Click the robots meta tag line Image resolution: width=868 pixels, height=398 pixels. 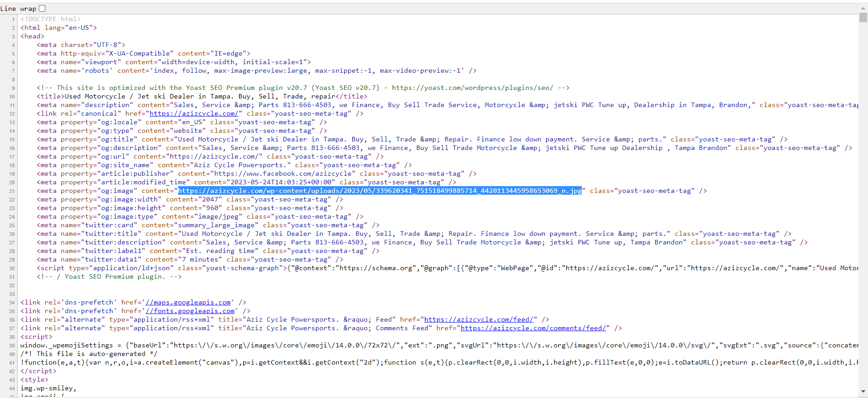point(256,70)
